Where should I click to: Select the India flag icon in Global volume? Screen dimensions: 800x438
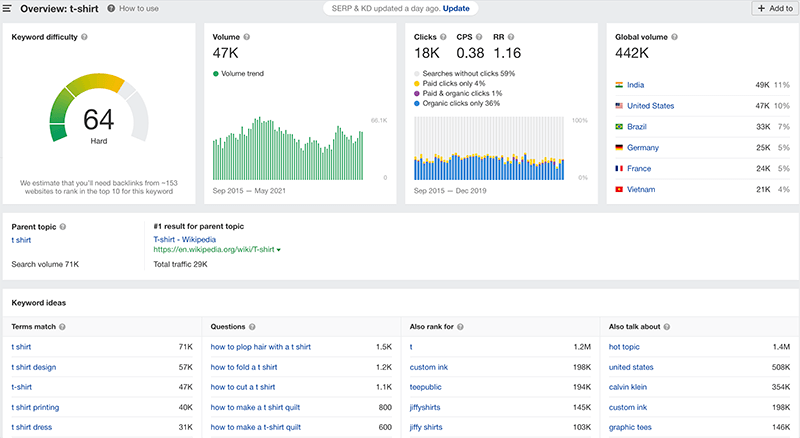tap(618, 85)
